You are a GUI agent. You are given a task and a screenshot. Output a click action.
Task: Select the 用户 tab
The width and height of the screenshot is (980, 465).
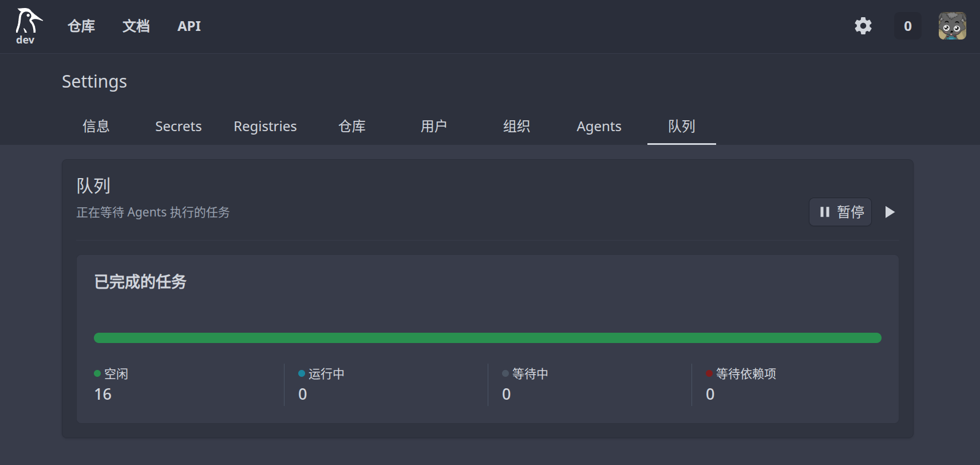(x=434, y=126)
